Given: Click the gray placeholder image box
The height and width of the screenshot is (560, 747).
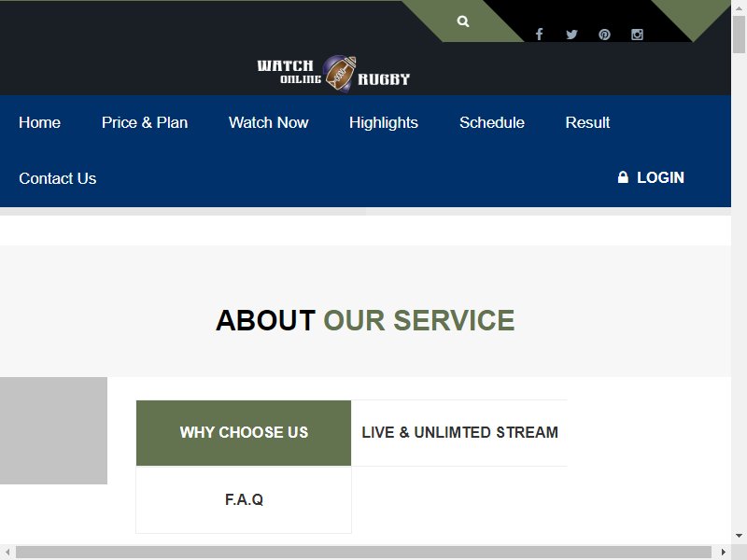Looking at the screenshot, I should [53, 430].
